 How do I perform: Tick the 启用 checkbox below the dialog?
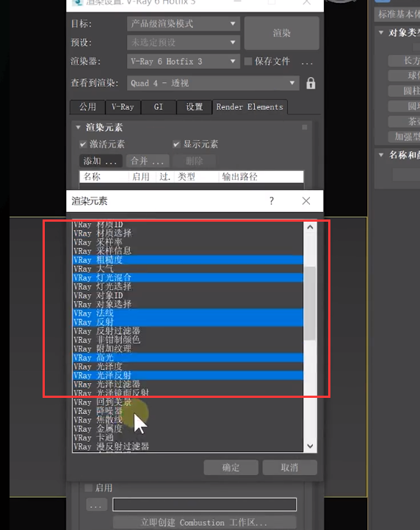point(88,487)
